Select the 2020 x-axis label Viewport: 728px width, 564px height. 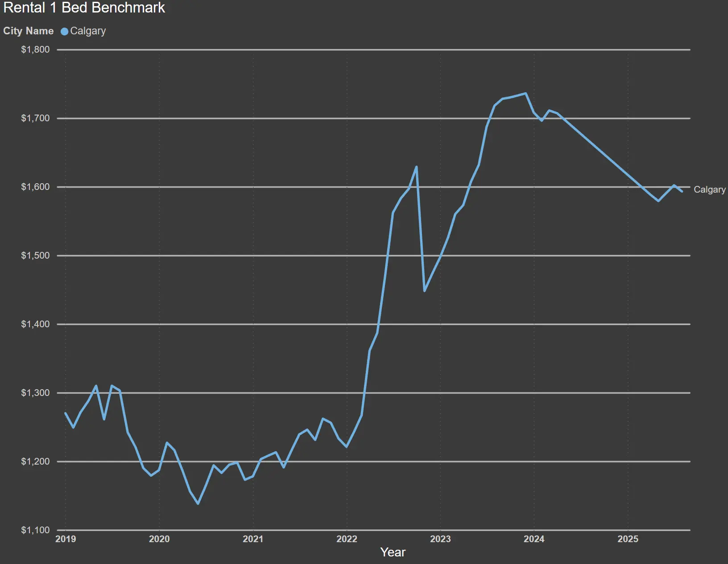[159, 539]
